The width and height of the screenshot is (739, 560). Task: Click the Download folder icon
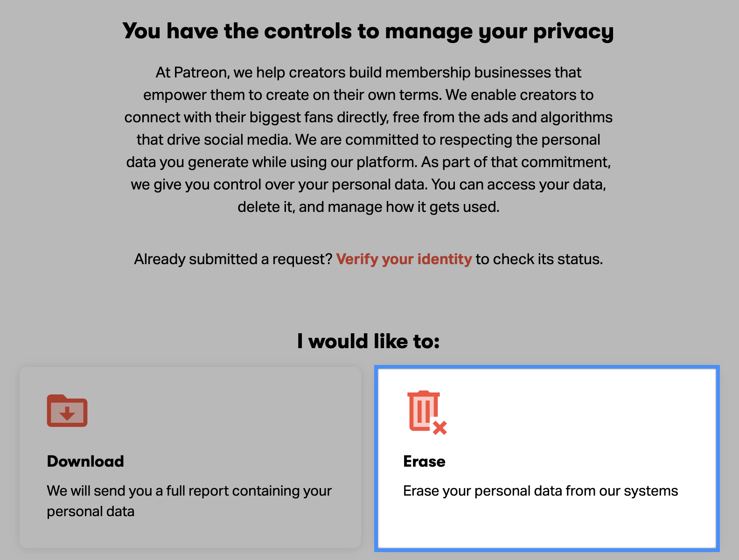pos(67,411)
